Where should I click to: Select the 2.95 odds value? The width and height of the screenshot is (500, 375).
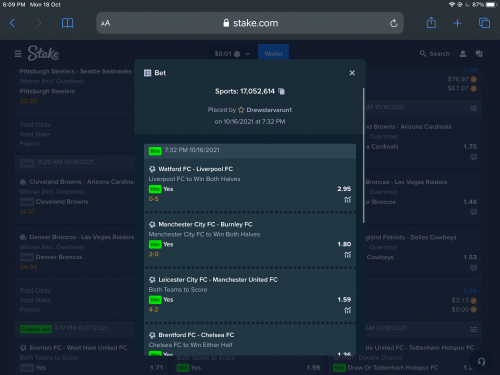point(344,189)
